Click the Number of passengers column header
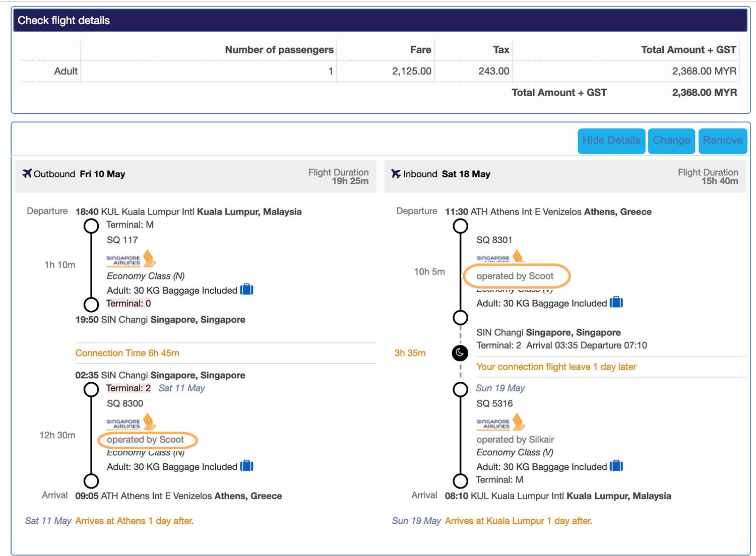The width and height of the screenshot is (756, 556). (279, 50)
